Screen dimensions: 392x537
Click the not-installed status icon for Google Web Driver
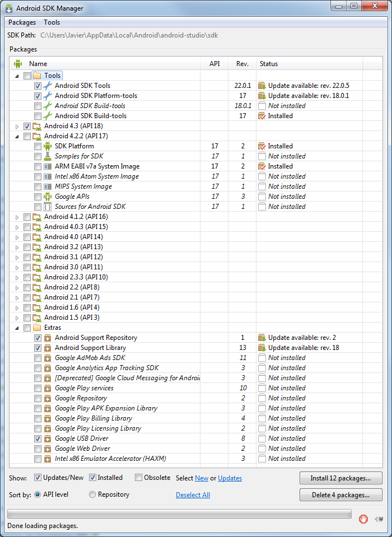(x=262, y=449)
